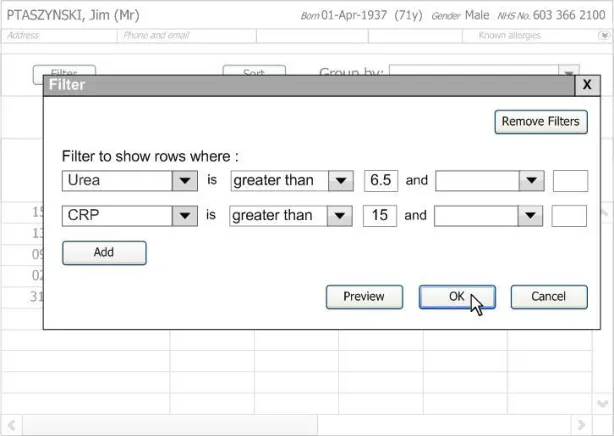Click the horizontal scrollbar's left arrow
614x436 pixels.
click(x=11, y=426)
